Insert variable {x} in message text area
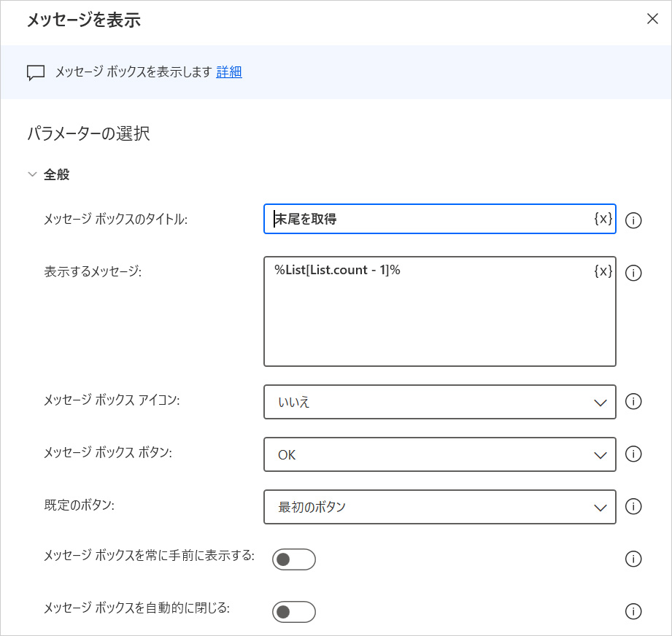Viewport: 672px width, 636px height. pyautogui.click(x=603, y=271)
